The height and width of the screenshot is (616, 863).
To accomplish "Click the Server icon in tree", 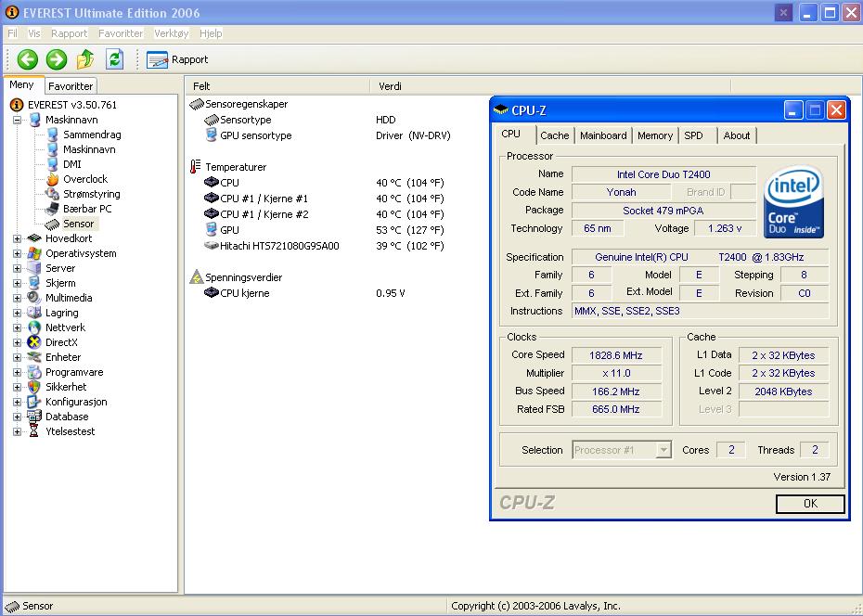I will [x=34, y=268].
